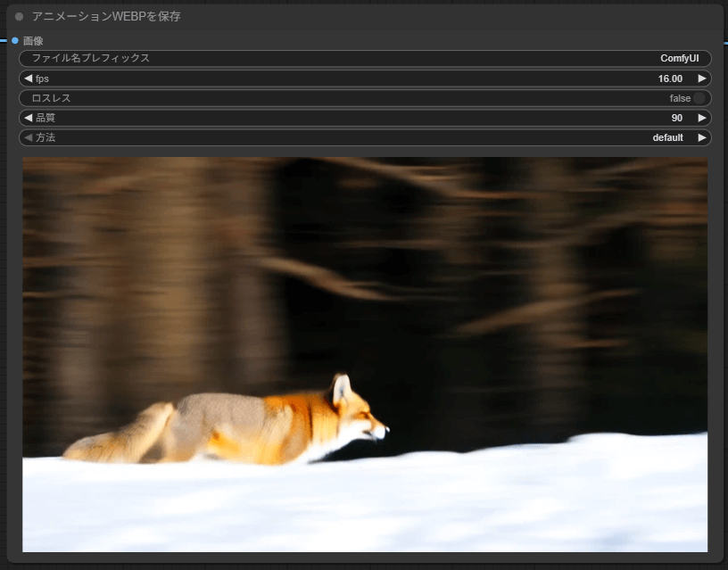
Task: Click the ロスレス label text
Action: pyautogui.click(x=51, y=98)
